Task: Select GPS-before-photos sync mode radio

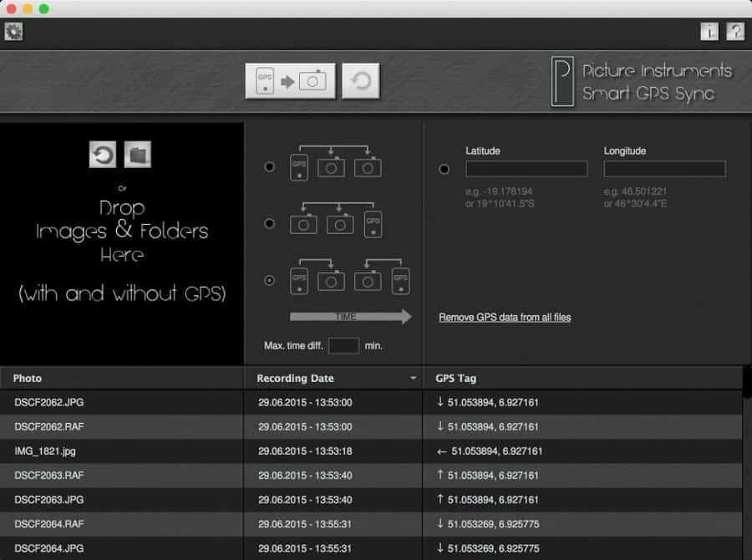Action: (x=270, y=167)
